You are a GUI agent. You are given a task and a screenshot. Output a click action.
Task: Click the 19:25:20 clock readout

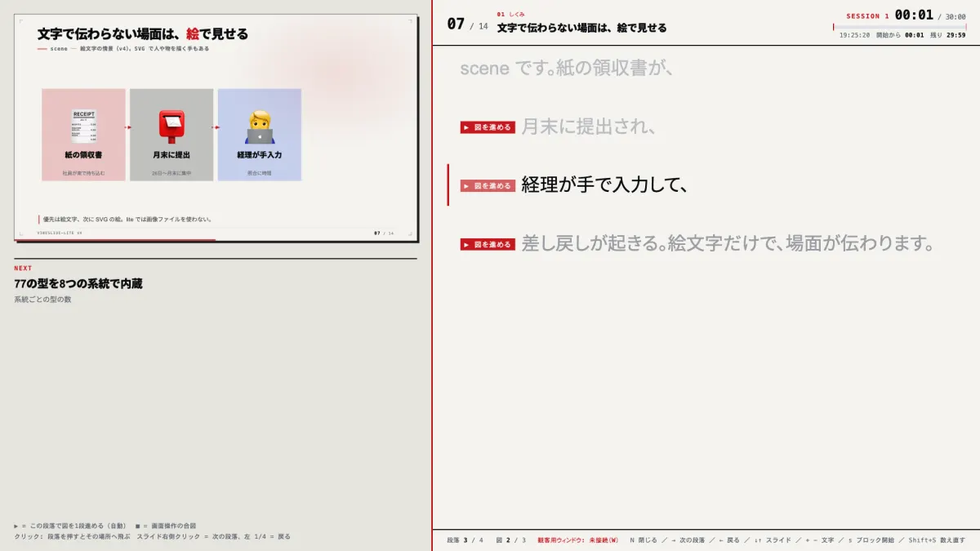854,35
